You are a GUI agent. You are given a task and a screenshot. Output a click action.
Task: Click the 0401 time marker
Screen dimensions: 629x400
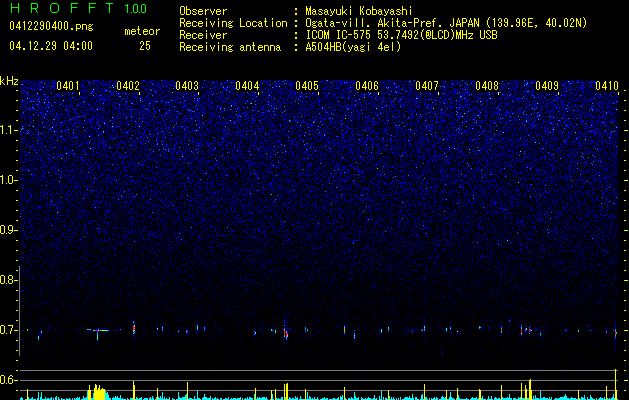pyautogui.click(x=68, y=85)
